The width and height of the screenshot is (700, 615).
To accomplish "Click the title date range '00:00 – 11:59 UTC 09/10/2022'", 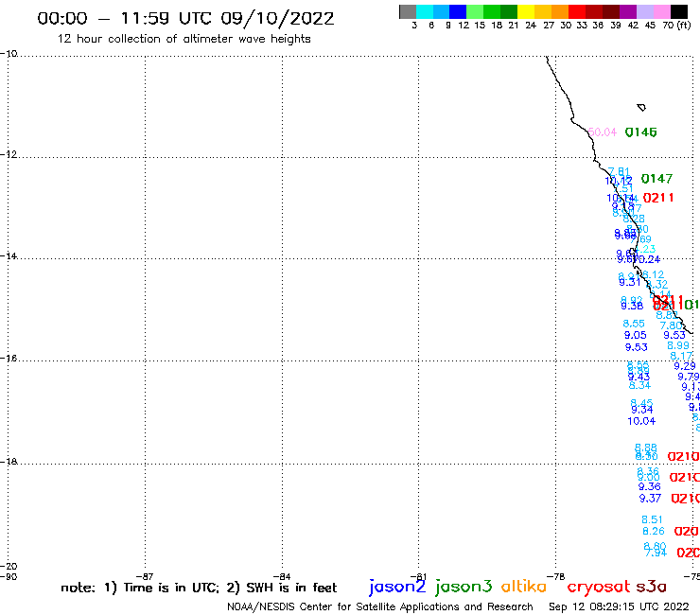I will click(185, 18).
